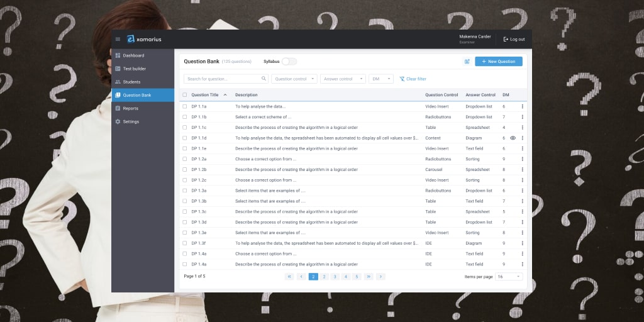The width and height of the screenshot is (644, 322).
Task: Open three-dot menu for row DP 1.1a
Action: click(x=522, y=106)
